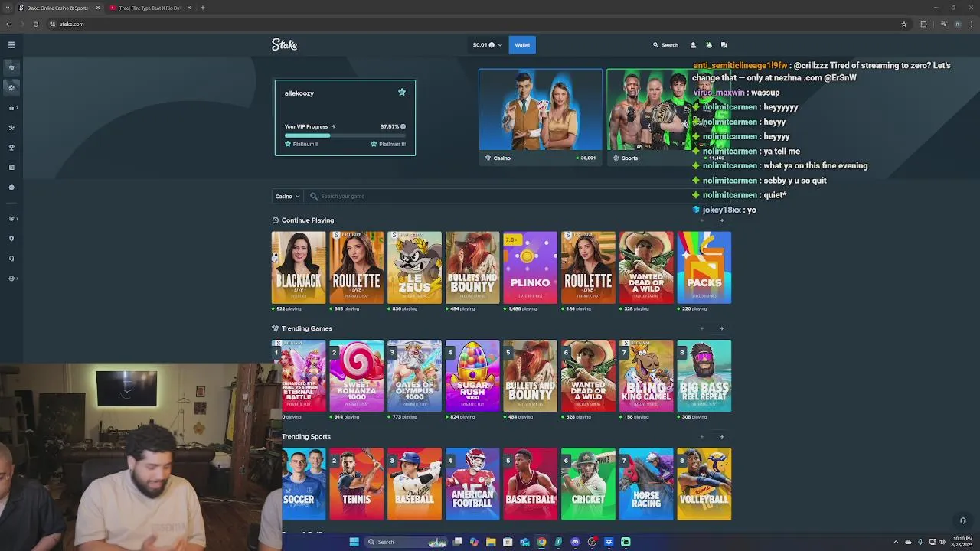
Task: Click the VIP progress info icon beside 37.57%
Action: (x=403, y=126)
